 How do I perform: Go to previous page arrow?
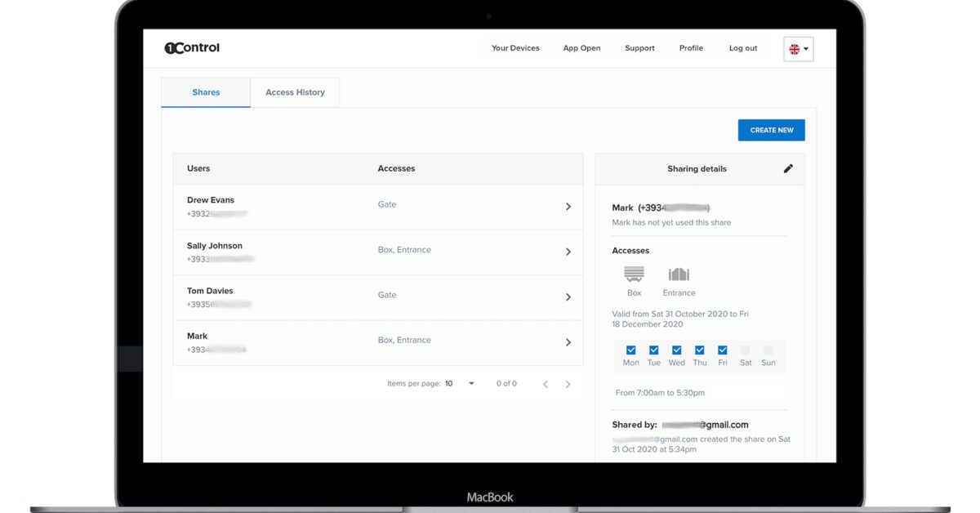point(546,384)
